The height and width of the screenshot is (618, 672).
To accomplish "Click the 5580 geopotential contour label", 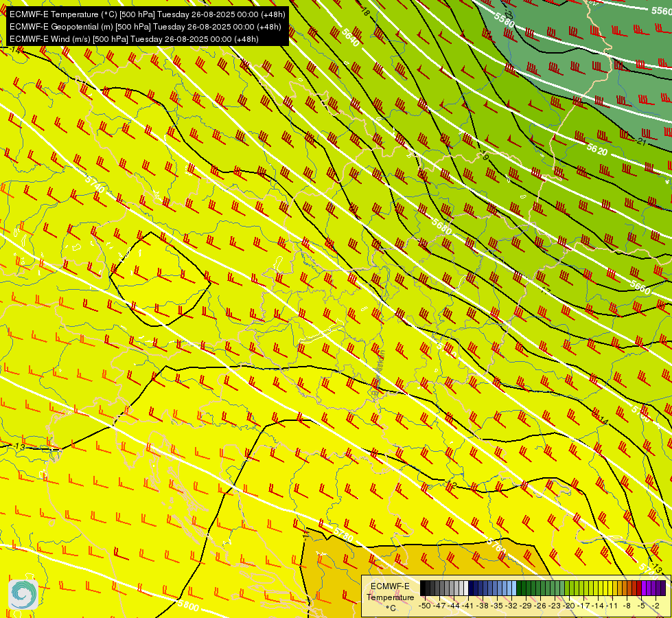I will click(x=504, y=20).
